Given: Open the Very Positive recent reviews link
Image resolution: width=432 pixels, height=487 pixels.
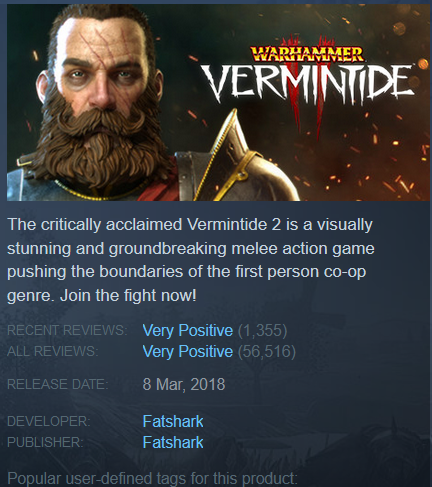Looking at the screenshot, I should coord(188,330).
